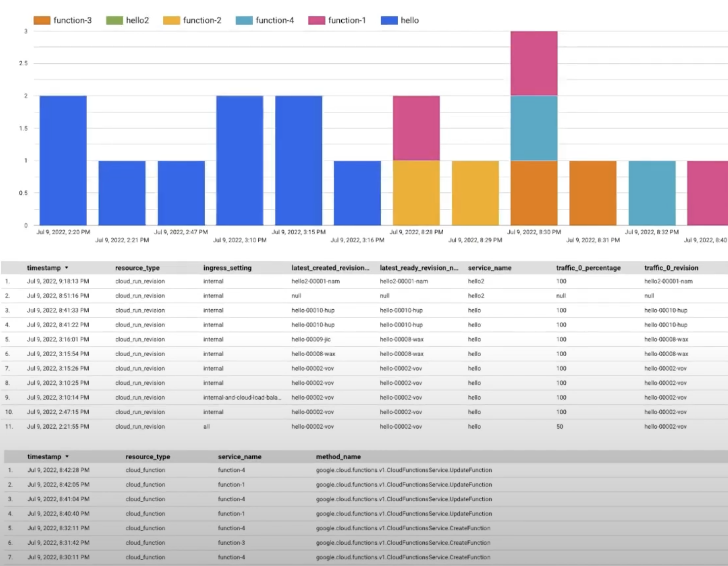Sort by latest_ready_revision_n column header

[x=419, y=268]
